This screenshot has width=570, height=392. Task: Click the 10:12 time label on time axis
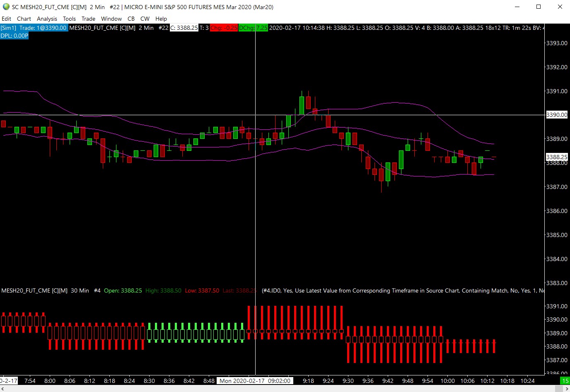click(x=488, y=381)
